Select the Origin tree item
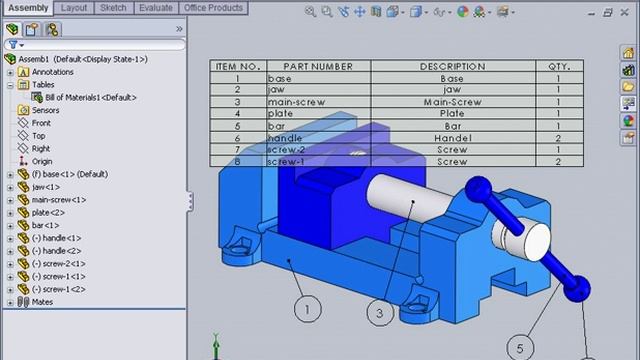640x360 pixels. tap(42, 161)
